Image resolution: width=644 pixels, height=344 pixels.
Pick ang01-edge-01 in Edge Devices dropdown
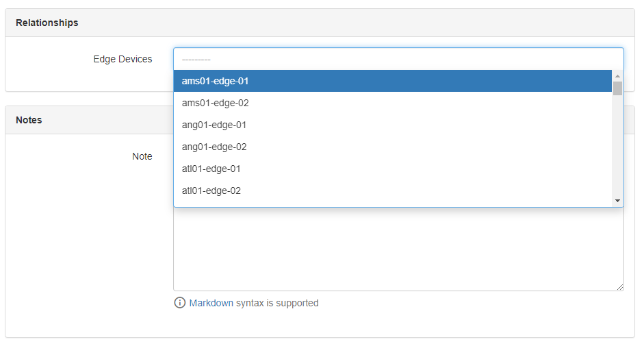214,125
